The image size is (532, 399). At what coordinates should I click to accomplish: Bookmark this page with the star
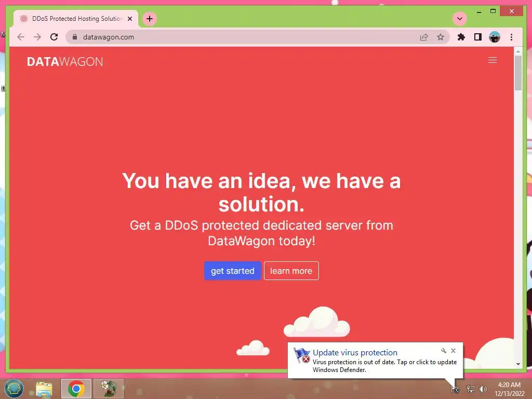(441, 37)
